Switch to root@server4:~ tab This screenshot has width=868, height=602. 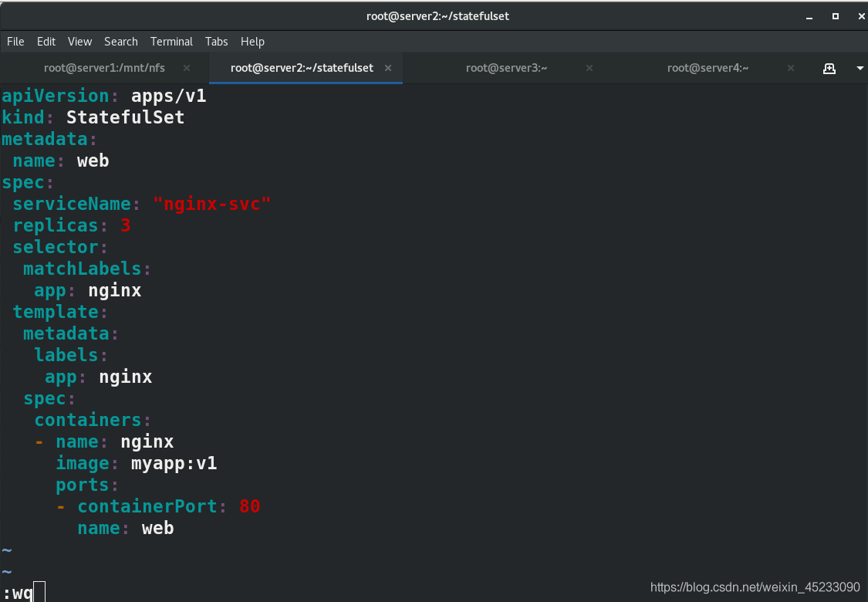pos(708,68)
